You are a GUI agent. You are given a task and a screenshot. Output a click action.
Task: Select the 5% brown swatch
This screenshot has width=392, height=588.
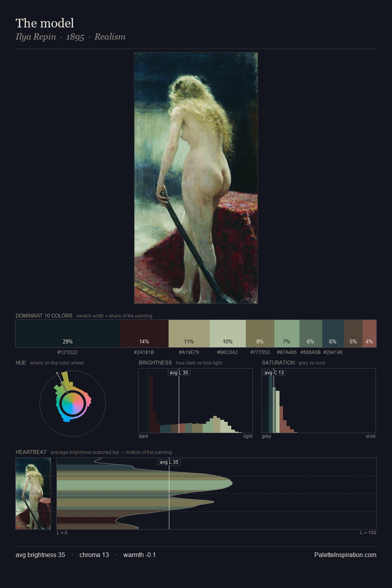pyautogui.click(x=353, y=334)
